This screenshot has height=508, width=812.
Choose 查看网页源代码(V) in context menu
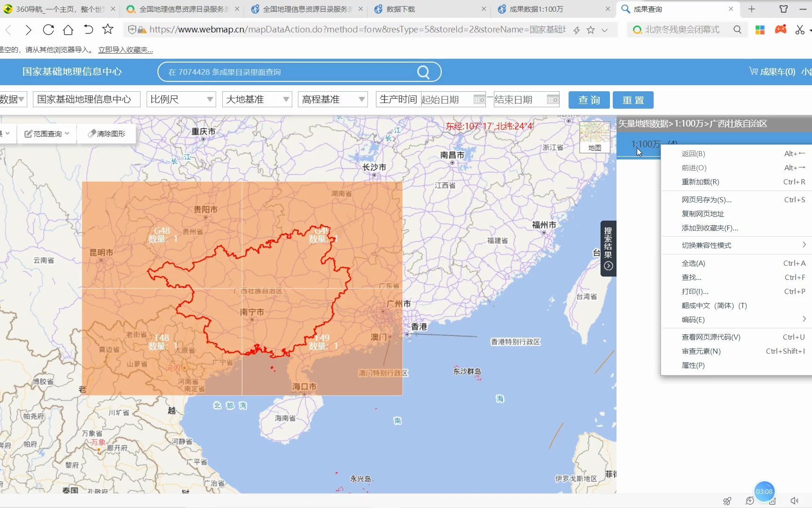(736, 337)
